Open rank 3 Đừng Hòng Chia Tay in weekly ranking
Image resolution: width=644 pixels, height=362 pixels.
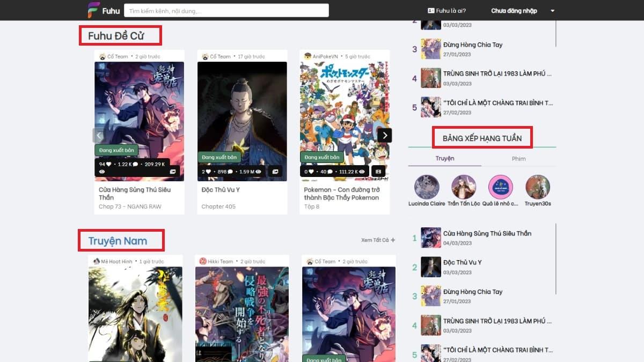[x=472, y=292]
